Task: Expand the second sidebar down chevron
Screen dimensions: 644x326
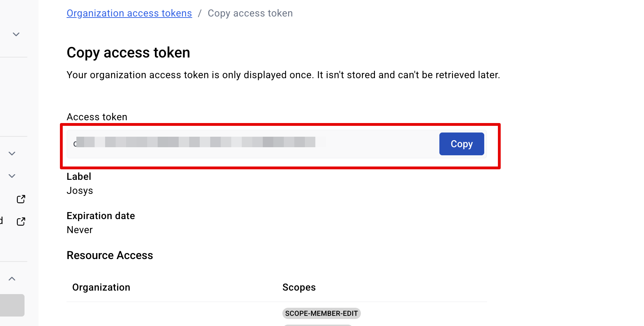Action: point(12,154)
